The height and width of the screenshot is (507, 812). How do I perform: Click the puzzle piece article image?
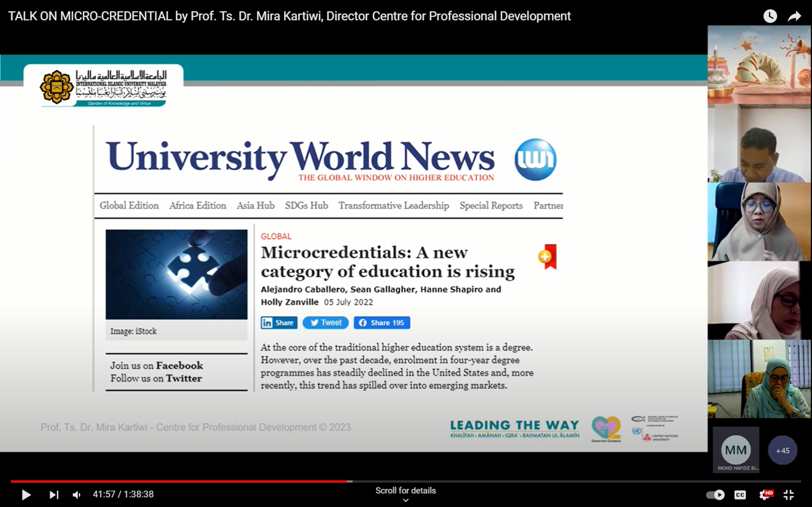pos(177,274)
